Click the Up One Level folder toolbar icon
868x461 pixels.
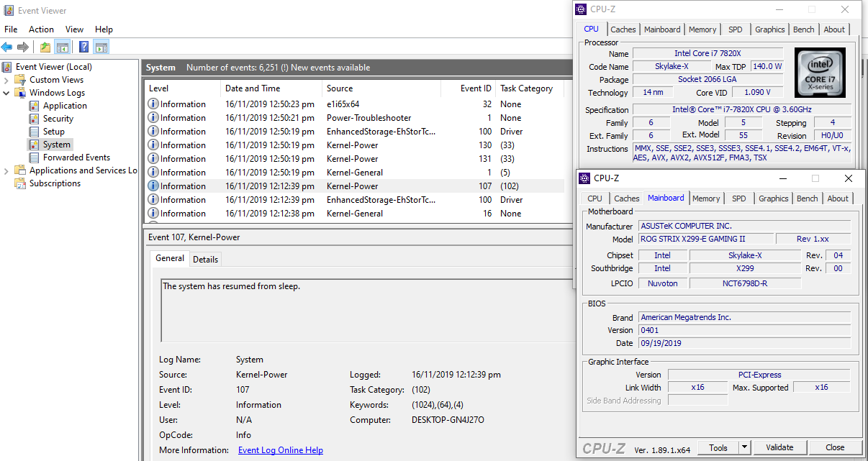(x=45, y=47)
